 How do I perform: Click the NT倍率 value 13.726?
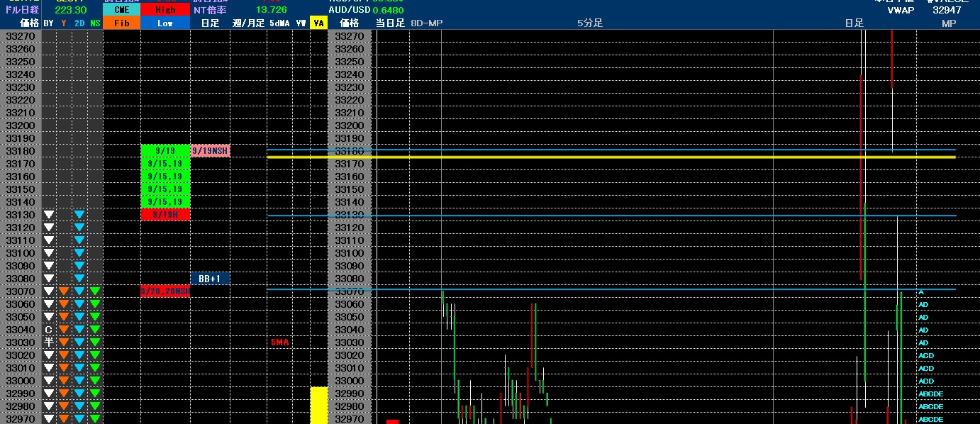[272, 10]
